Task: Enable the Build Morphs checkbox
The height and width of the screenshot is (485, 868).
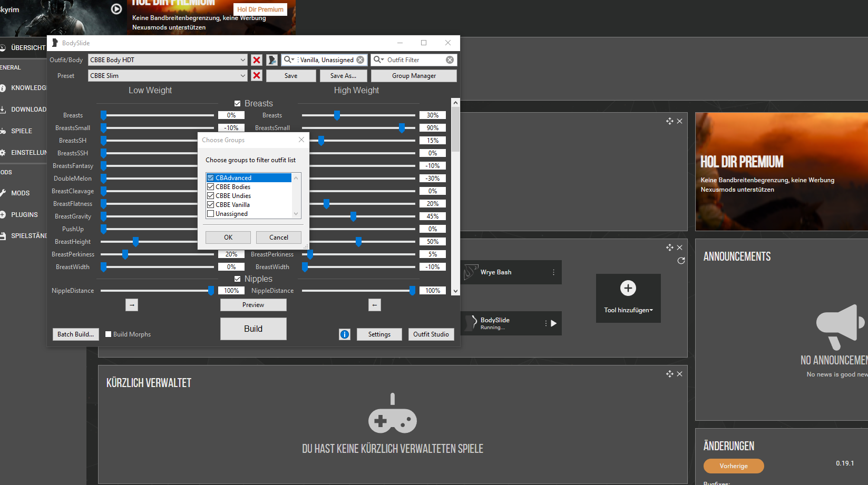Action: point(109,334)
